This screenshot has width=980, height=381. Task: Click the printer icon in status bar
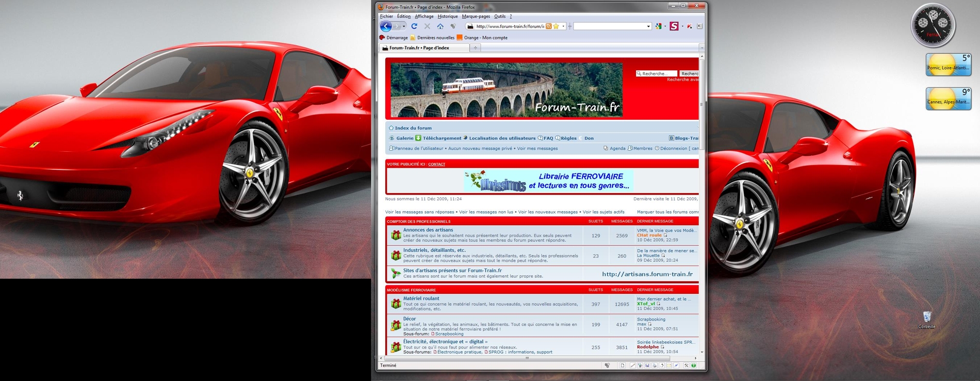point(655,366)
